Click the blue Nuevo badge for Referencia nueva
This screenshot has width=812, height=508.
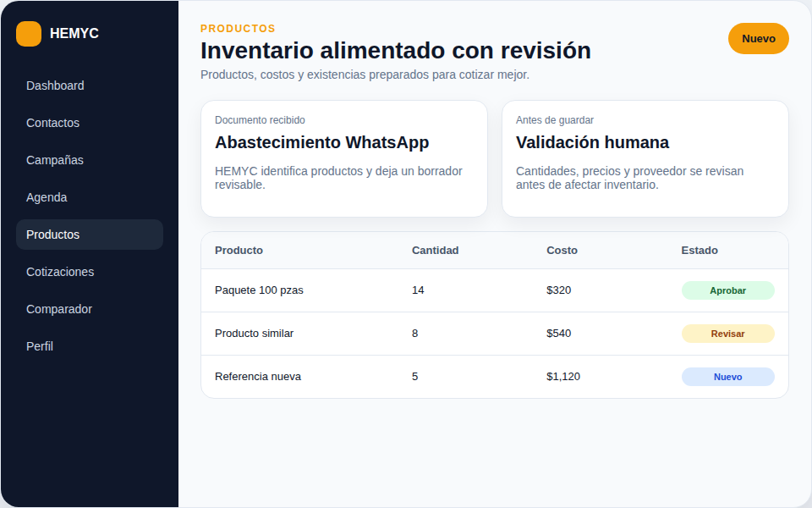[727, 377]
